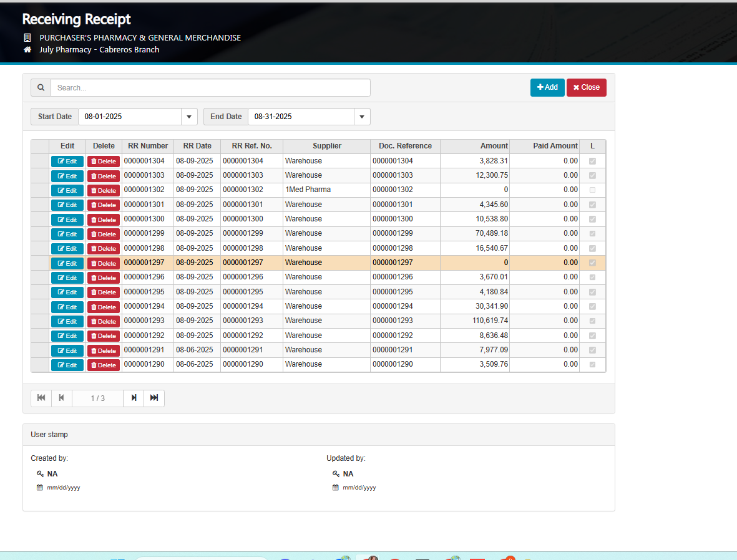
Task: Open the End Date dropdown
Action: [x=362, y=117]
